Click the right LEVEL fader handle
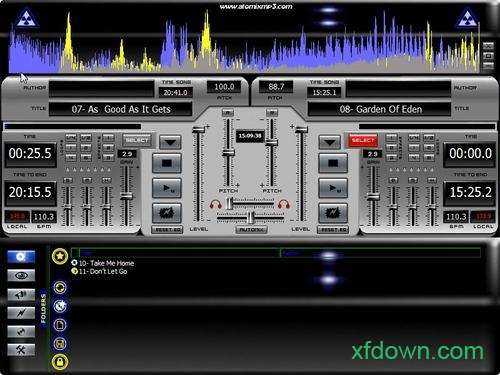 pyautogui.click(x=301, y=130)
